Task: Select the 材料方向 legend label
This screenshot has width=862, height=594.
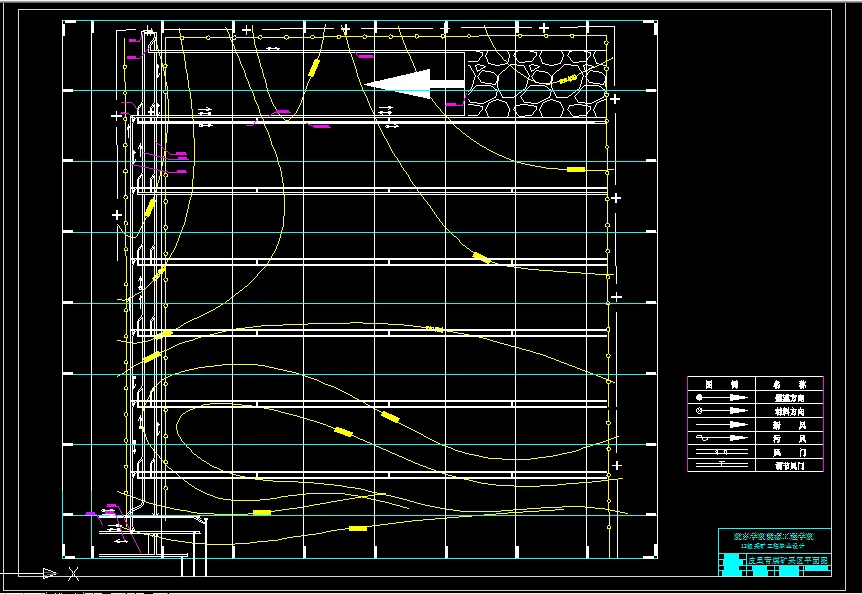Action: coord(789,411)
